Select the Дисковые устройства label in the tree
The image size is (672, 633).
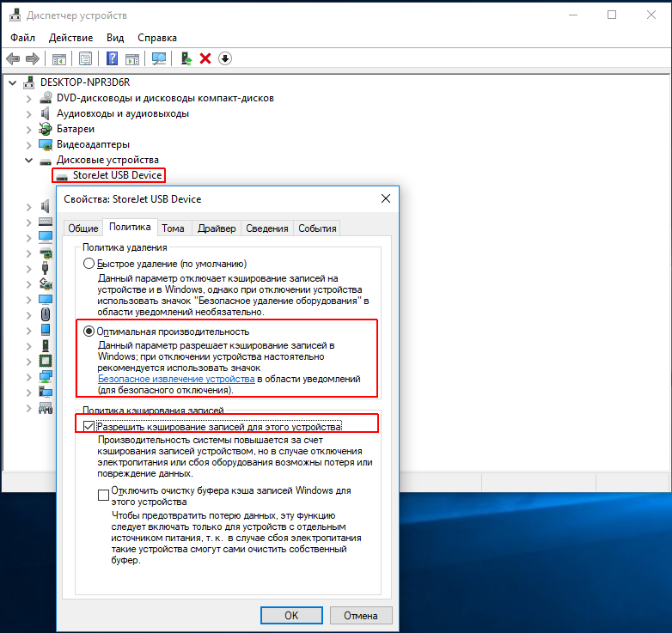click(107, 160)
